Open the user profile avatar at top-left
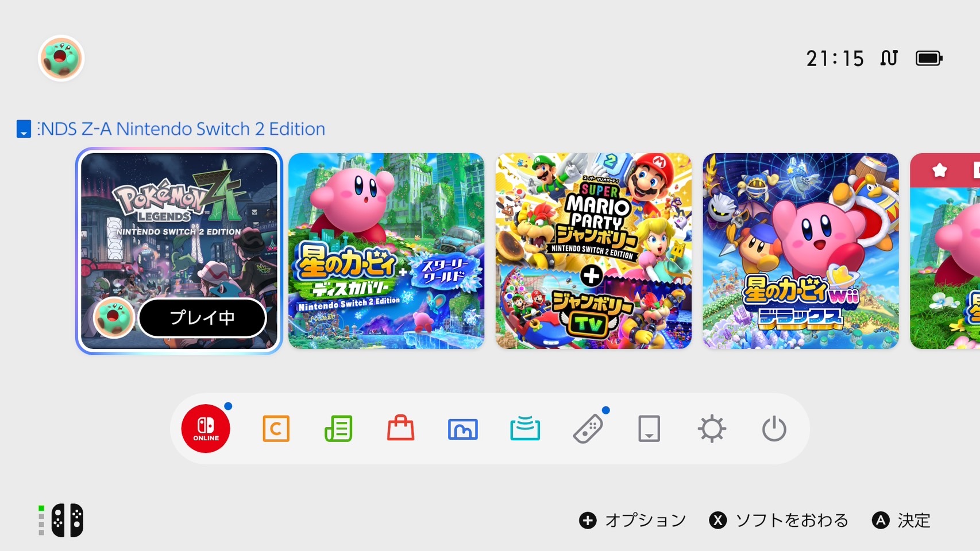 (61, 58)
